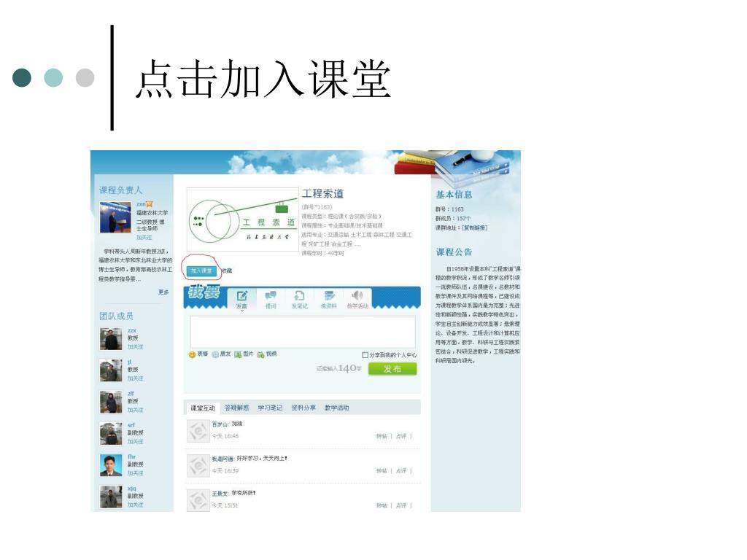Select the 教学活动 speaker icon in 我要 bar
This screenshot has height=560, width=747.
pos(357,300)
